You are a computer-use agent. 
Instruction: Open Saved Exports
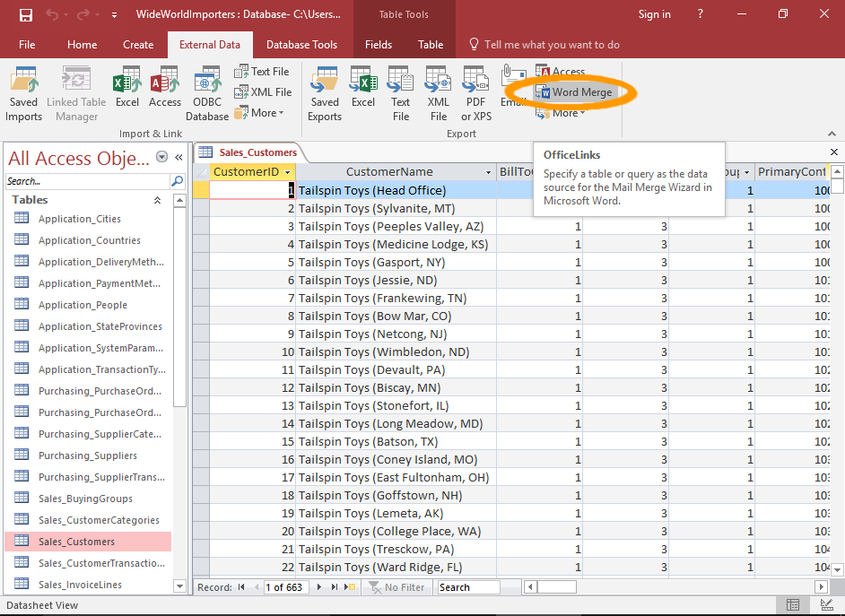pyautogui.click(x=325, y=94)
